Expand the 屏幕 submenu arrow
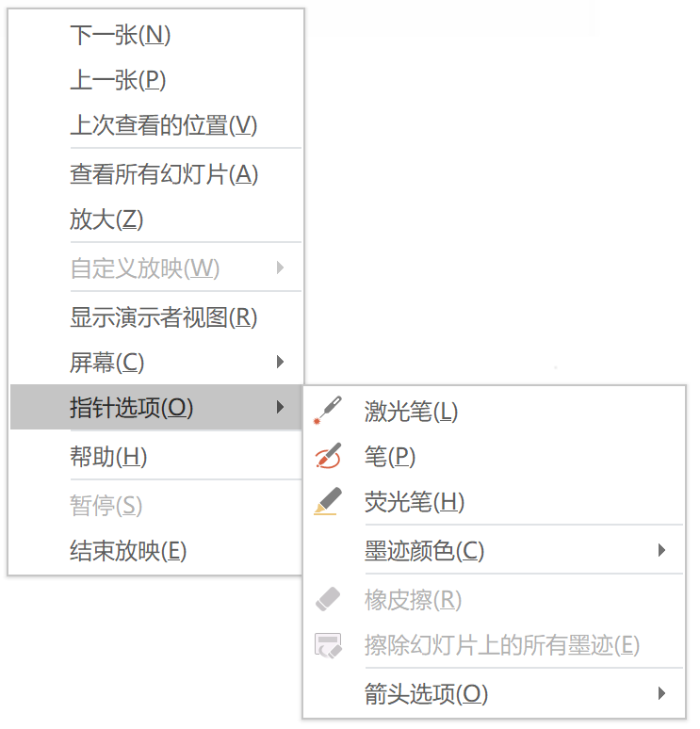Viewport: 700px width, 729px height. pos(280,362)
